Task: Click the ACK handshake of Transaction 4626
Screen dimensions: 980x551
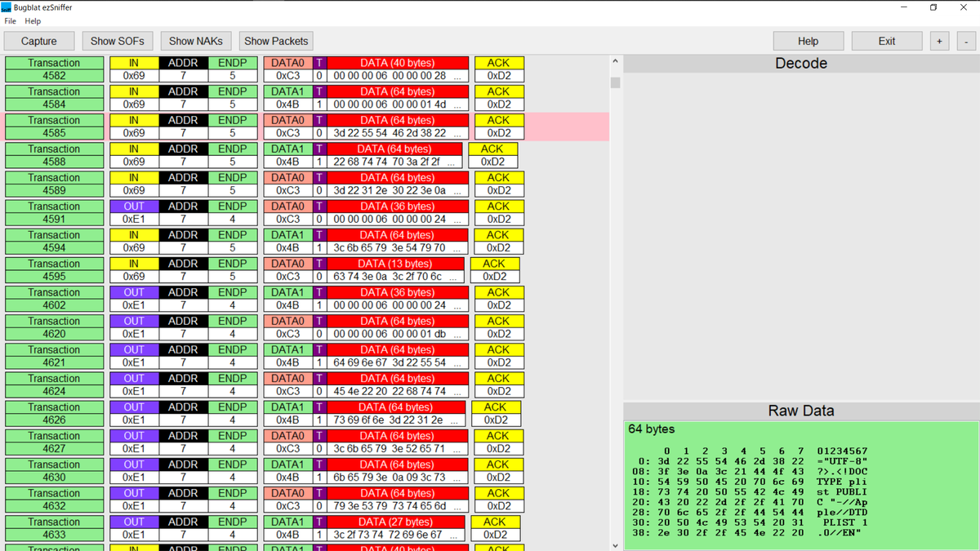Action: (x=496, y=413)
